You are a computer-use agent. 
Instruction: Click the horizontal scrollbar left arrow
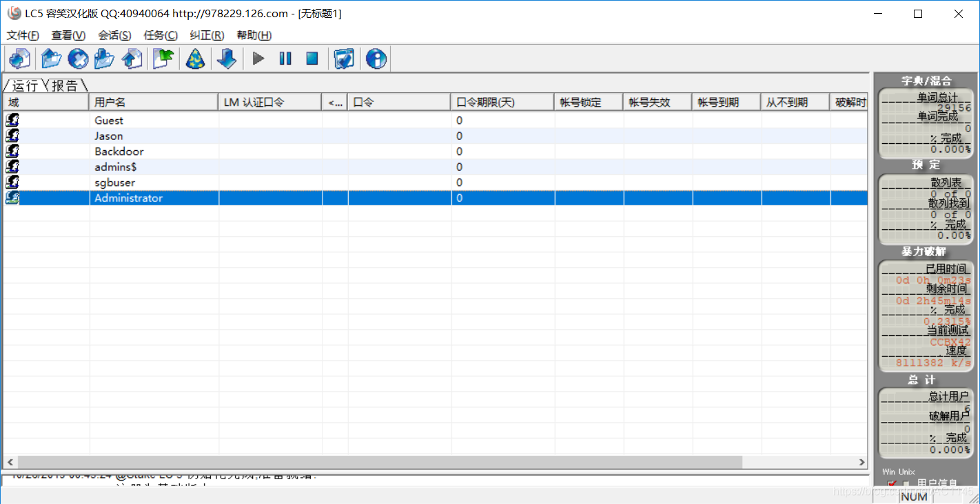pyautogui.click(x=10, y=462)
